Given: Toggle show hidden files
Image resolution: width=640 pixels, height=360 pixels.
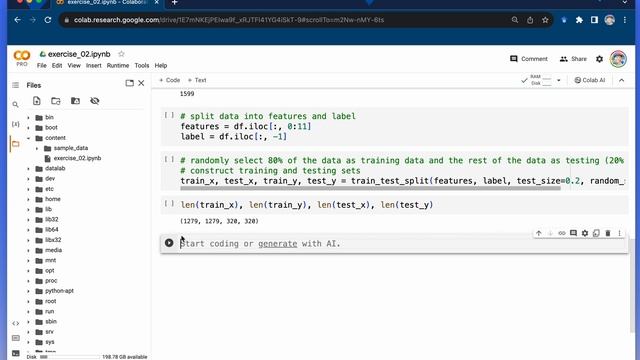Looking at the screenshot, I should (95, 101).
